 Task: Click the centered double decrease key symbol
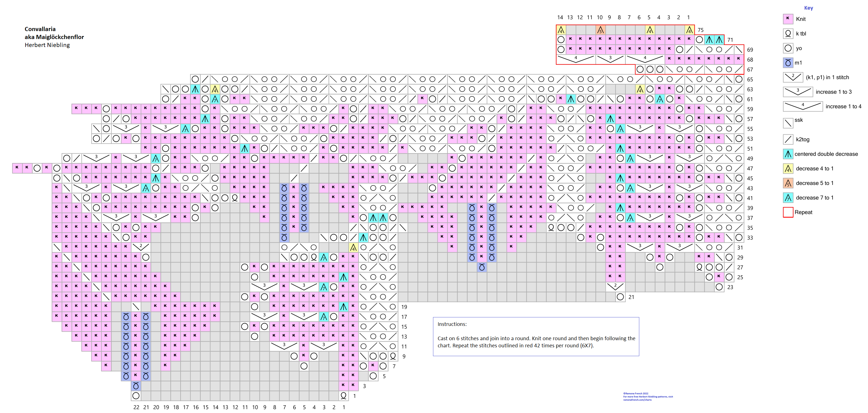click(788, 154)
